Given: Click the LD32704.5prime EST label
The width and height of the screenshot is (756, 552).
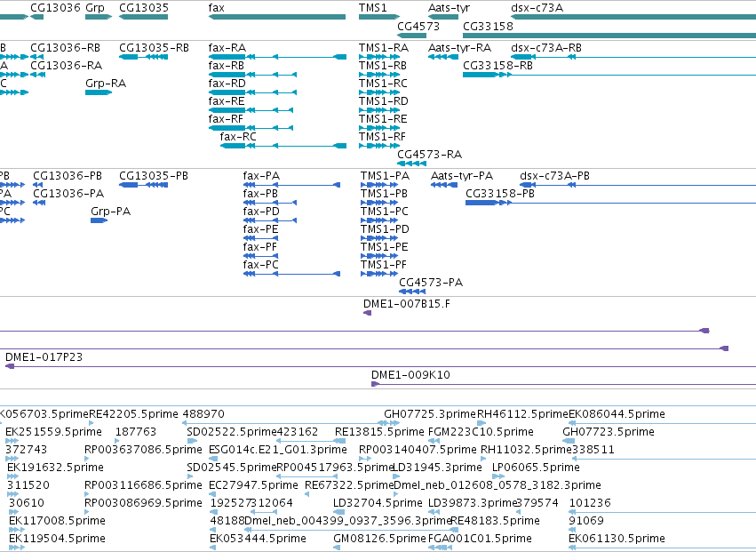Looking at the screenshot, I should (378, 503).
